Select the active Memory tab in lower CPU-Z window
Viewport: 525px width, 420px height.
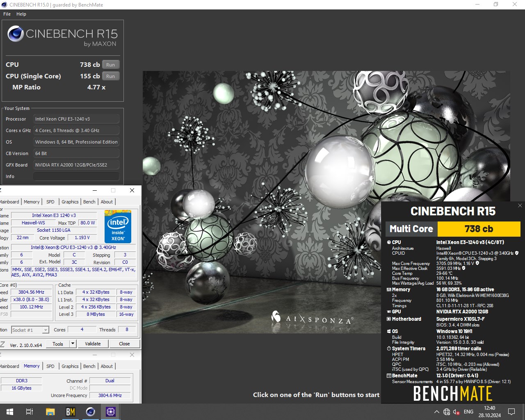(32, 366)
